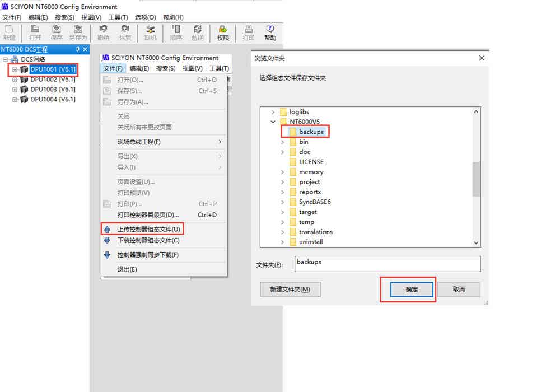
Task: Click the 取消 button in folder dialog
Action: click(x=459, y=289)
